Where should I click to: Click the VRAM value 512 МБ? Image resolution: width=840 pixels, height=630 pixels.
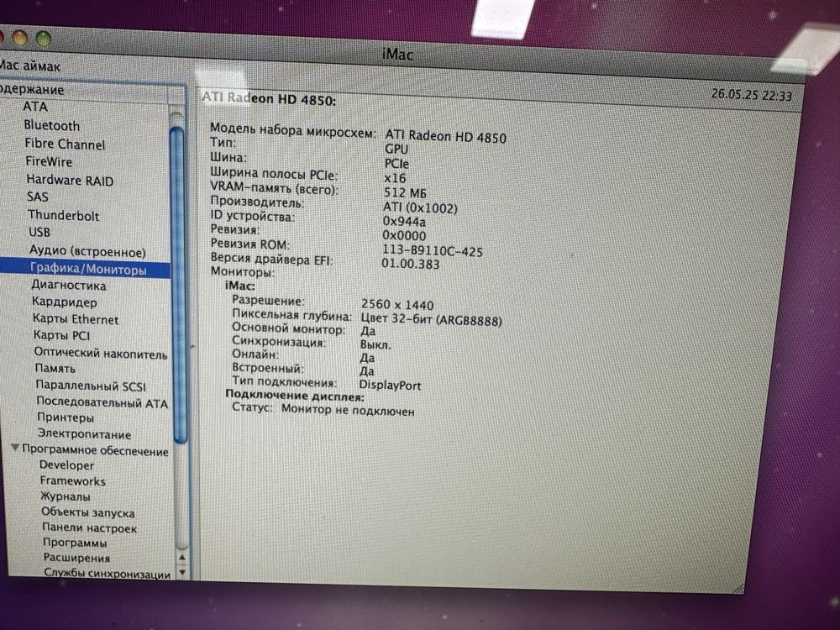point(405,192)
